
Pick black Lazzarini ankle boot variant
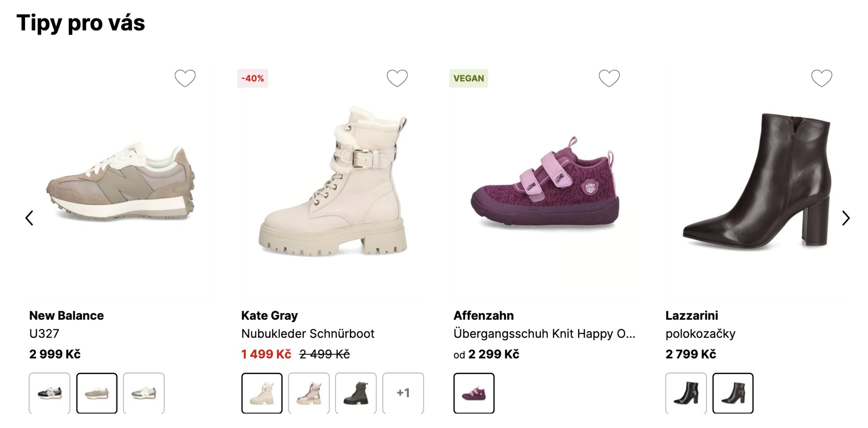(x=686, y=393)
